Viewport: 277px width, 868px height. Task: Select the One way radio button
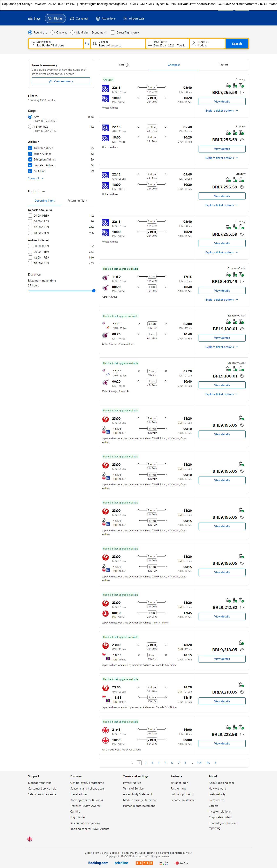click(x=53, y=33)
